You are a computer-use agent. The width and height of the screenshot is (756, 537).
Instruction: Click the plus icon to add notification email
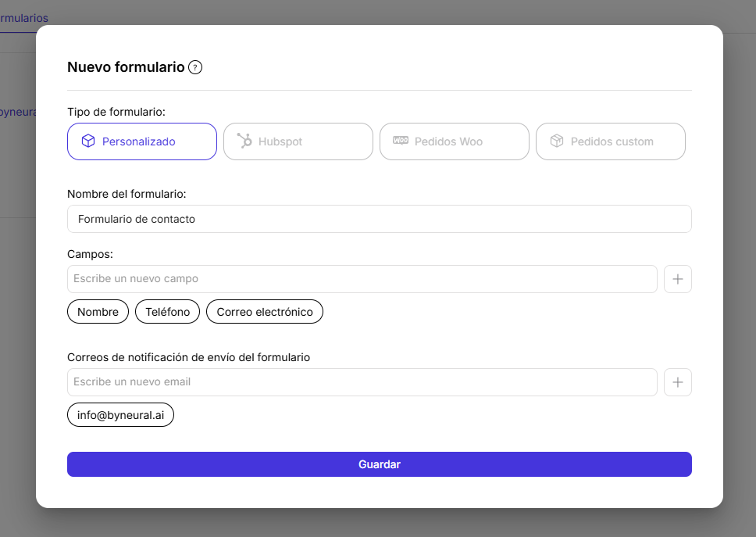tap(677, 382)
